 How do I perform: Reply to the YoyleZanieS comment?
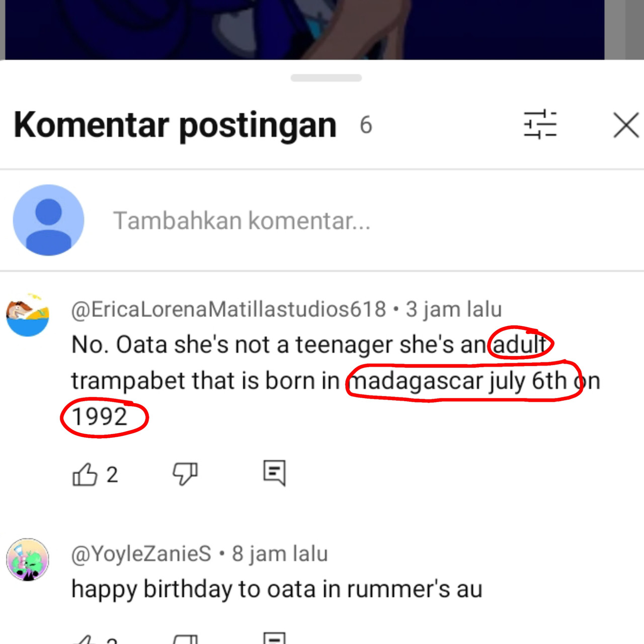click(x=275, y=638)
